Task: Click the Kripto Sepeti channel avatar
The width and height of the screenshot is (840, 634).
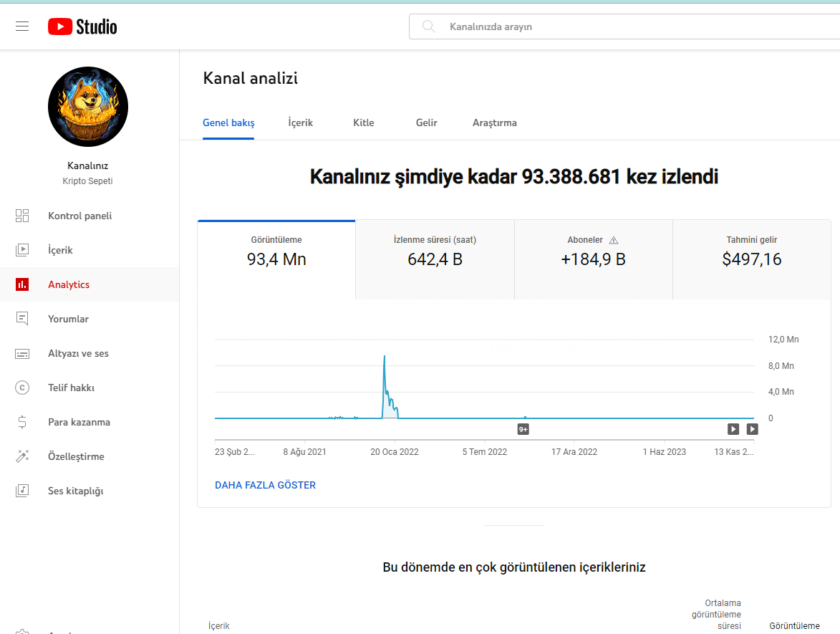Action: 88,107
